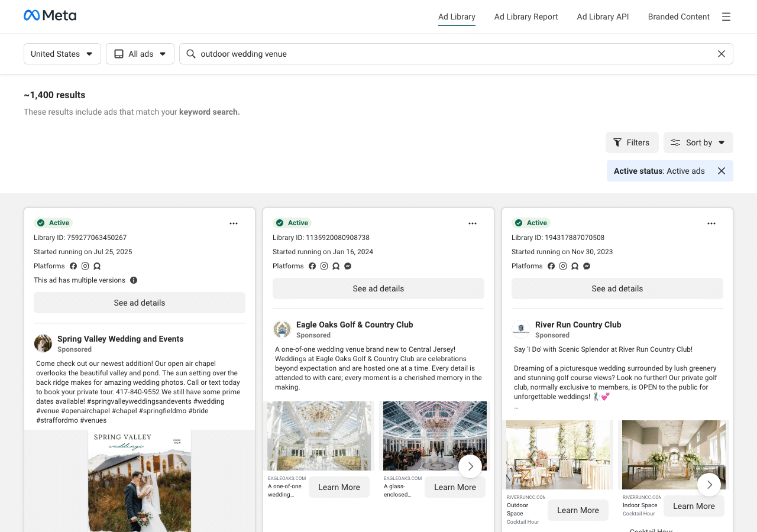Click Learn More on Indoor Space card

pyautogui.click(x=694, y=506)
